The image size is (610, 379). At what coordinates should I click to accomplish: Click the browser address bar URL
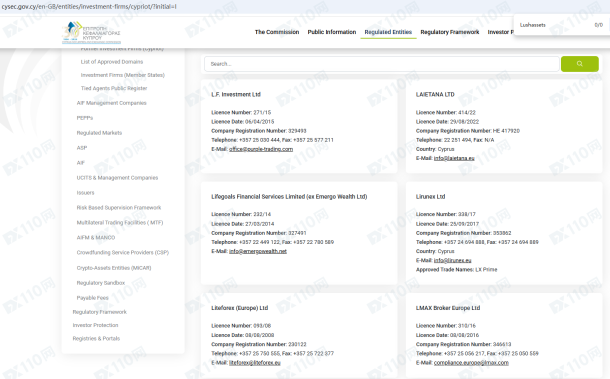(89, 7)
